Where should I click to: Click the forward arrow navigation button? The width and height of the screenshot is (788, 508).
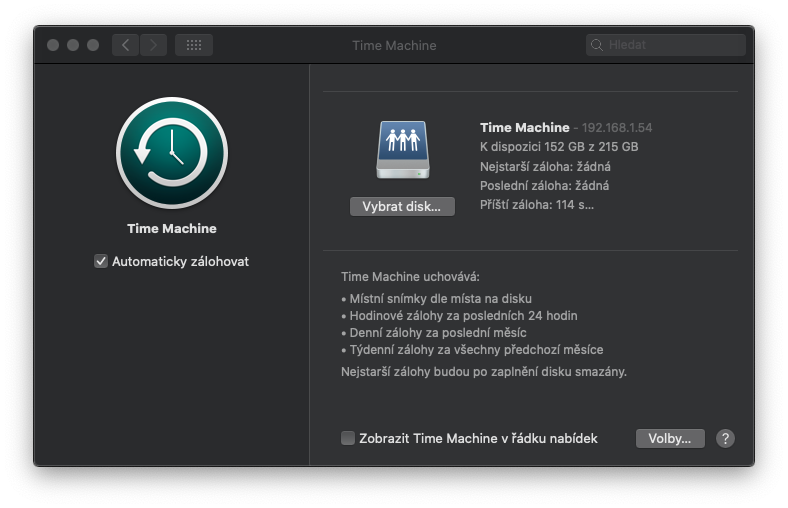(x=153, y=45)
